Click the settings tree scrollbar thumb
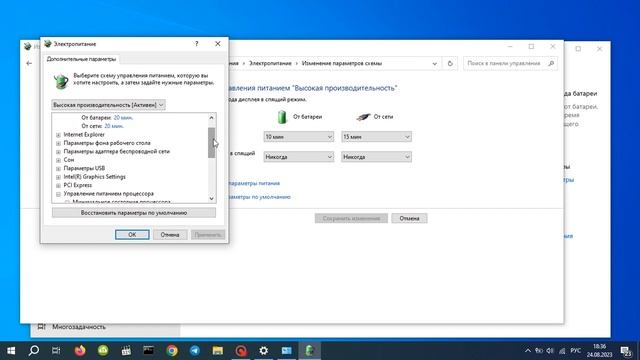 [x=211, y=143]
